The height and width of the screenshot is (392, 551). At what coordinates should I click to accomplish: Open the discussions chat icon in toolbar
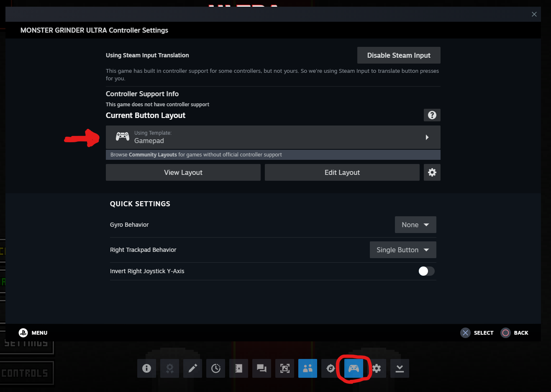[x=261, y=369]
